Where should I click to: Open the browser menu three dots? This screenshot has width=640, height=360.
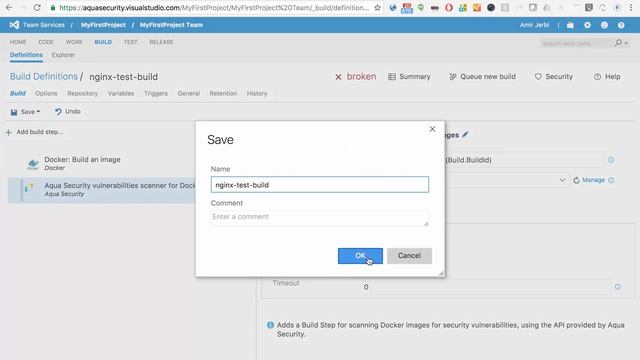[631, 7]
